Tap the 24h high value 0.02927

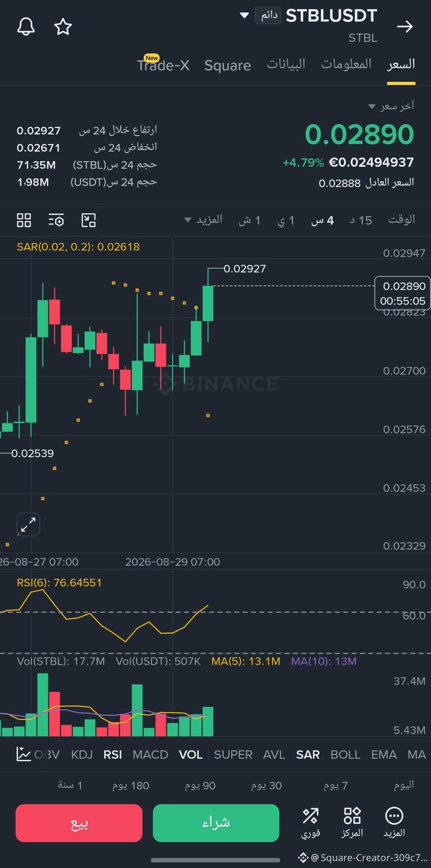click(x=39, y=131)
